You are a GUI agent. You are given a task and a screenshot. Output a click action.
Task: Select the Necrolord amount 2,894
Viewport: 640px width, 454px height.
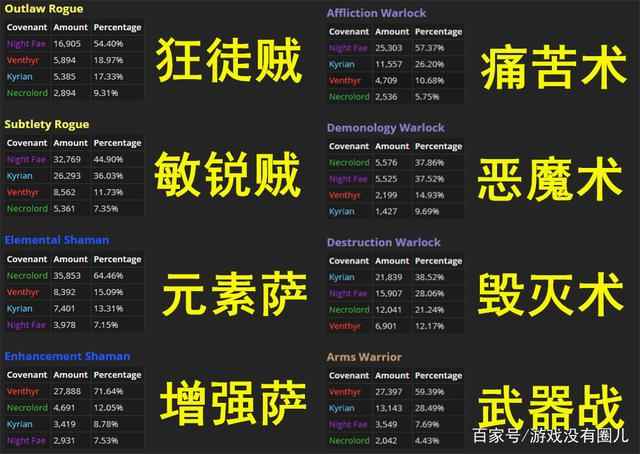pos(64,93)
